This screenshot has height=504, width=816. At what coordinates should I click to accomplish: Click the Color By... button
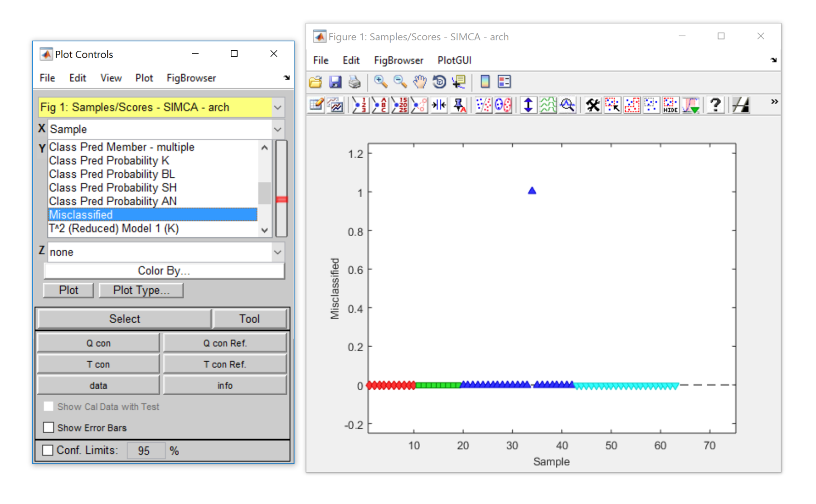coord(164,271)
